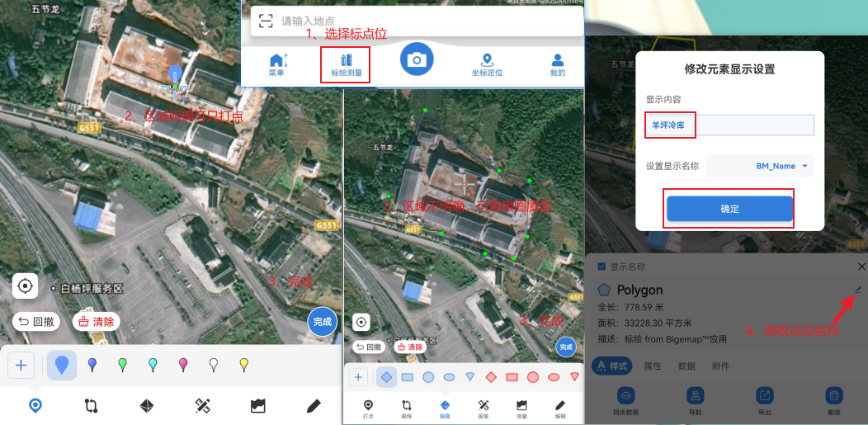Open the 标绘测量 tool in top bar
The height and width of the screenshot is (425, 868).
[345, 65]
